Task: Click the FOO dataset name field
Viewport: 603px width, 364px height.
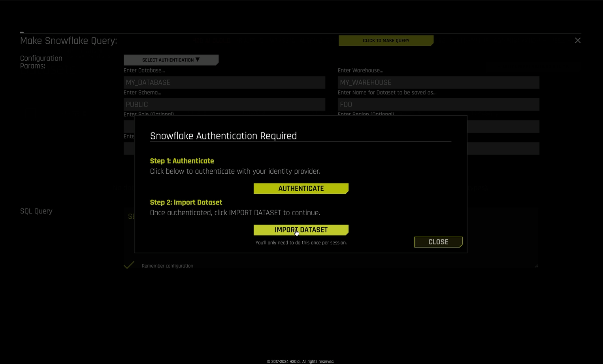Action: click(x=438, y=104)
